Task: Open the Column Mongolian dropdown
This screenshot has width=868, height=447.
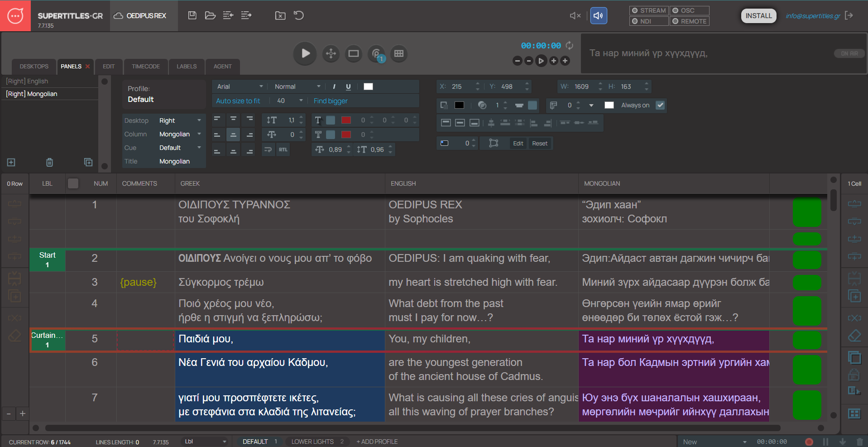Action: pyautogui.click(x=180, y=134)
